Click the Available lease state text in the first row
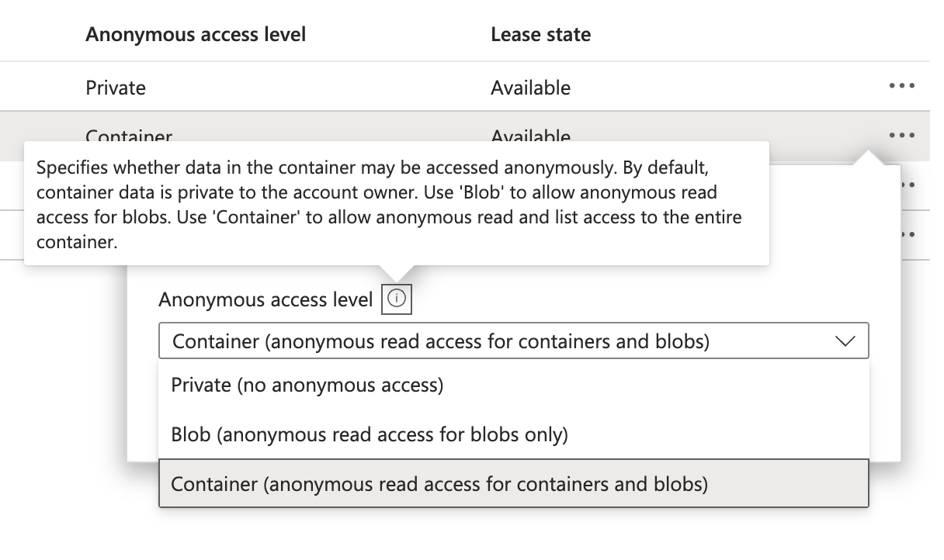 (x=531, y=88)
